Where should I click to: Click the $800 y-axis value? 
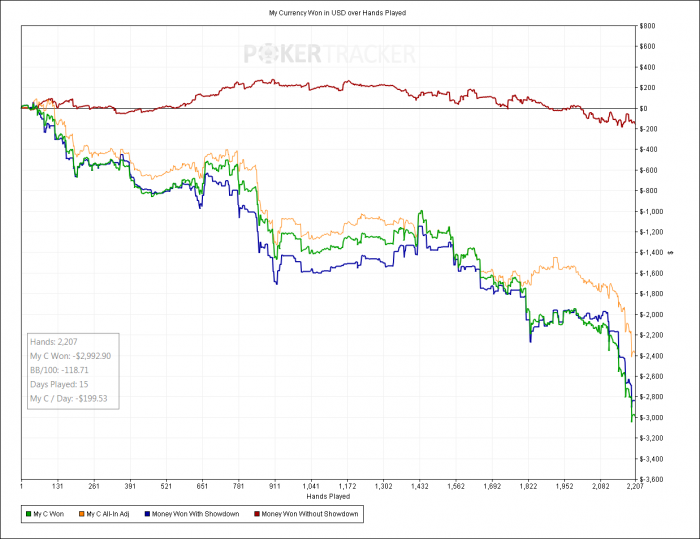tap(647, 26)
